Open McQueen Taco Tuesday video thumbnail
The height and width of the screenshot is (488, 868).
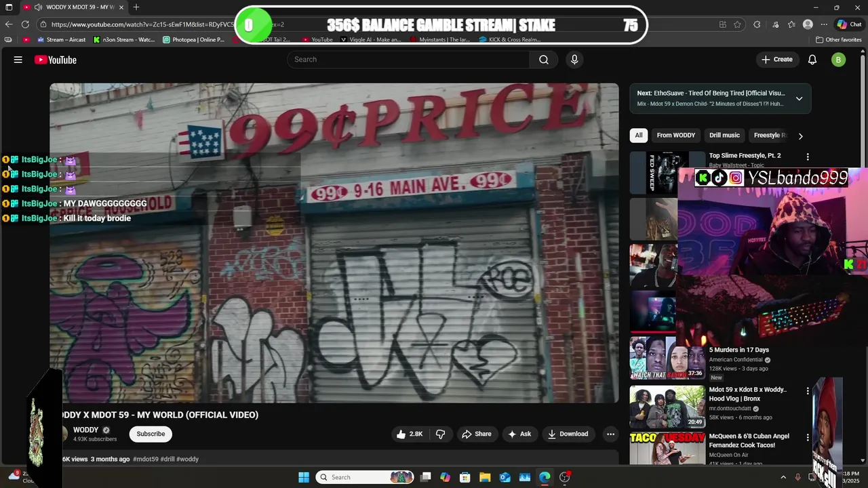(667, 448)
